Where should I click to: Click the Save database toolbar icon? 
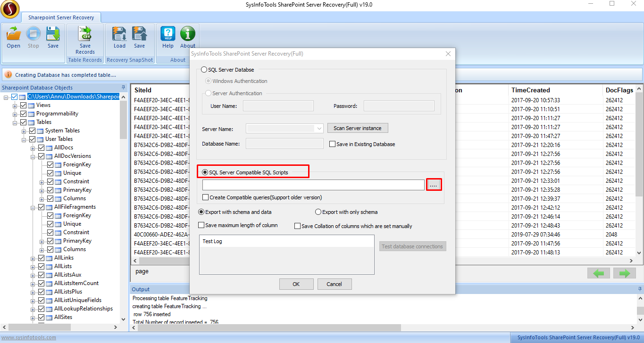coord(53,34)
